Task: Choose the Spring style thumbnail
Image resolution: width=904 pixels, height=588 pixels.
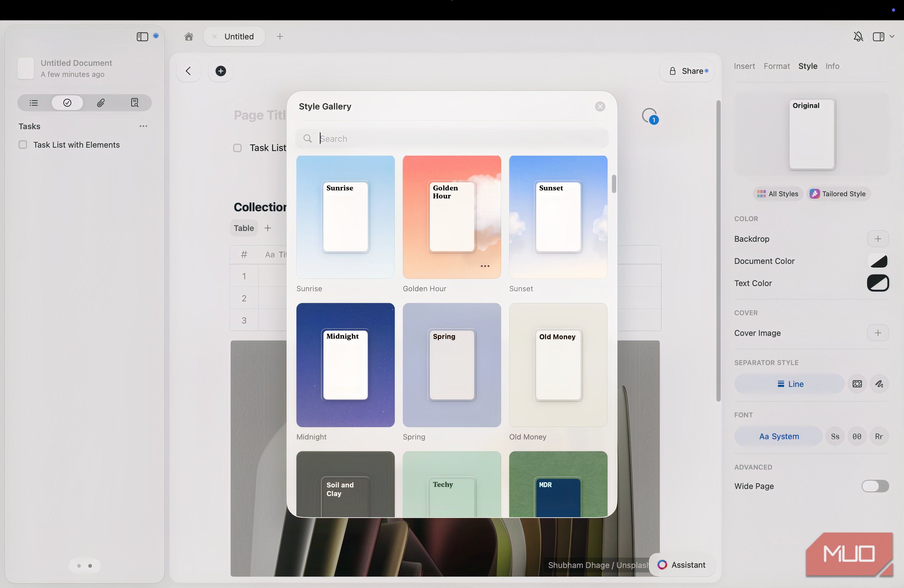Action: point(452,365)
